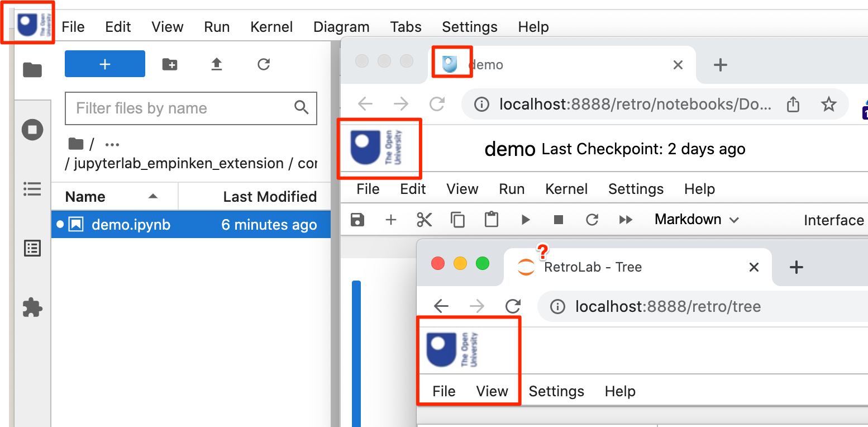Click the demo notebook title
The width and height of the screenshot is (868, 427).
(x=510, y=149)
